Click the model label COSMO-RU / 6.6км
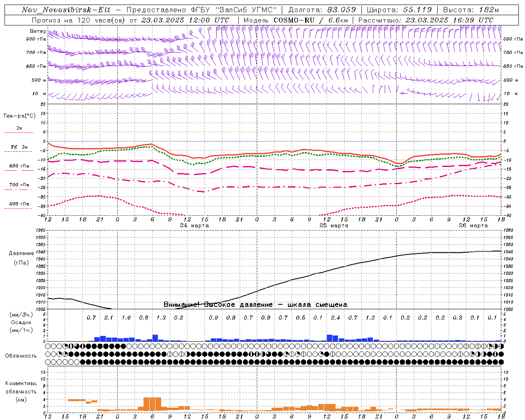 tap(310, 20)
